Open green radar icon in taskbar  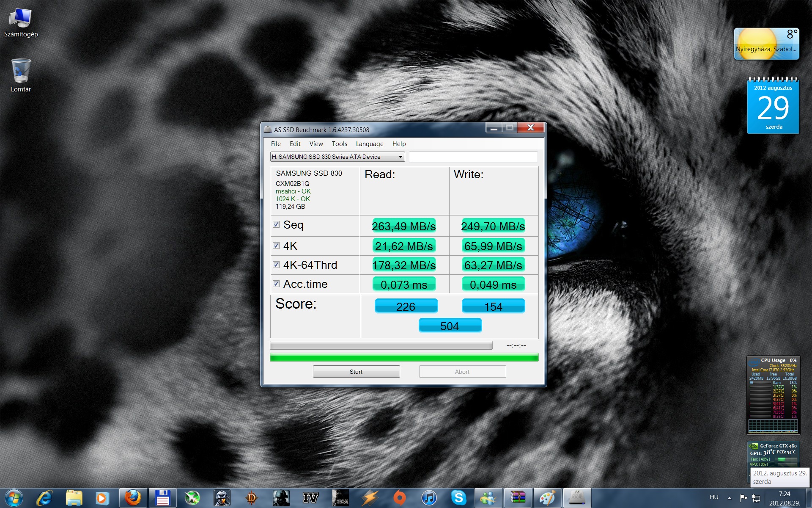(x=192, y=498)
